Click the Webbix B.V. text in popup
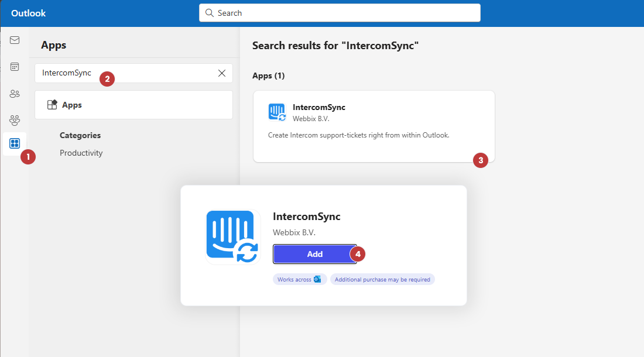 294,232
